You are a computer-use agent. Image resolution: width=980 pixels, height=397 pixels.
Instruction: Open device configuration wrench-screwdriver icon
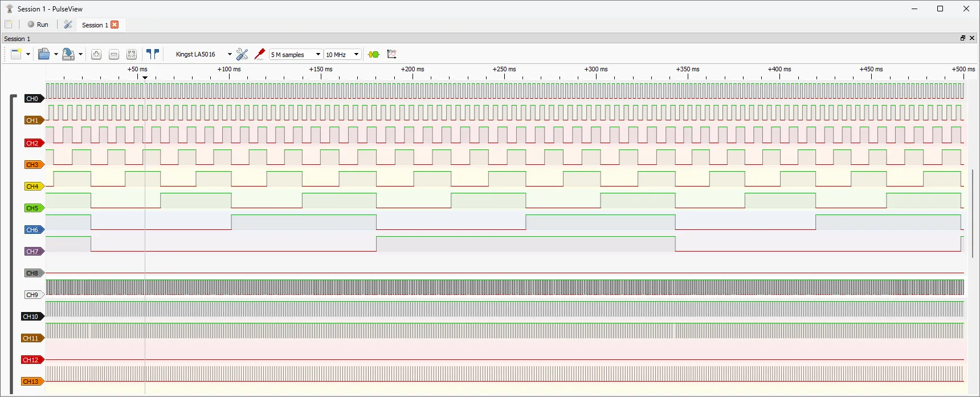[242, 54]
